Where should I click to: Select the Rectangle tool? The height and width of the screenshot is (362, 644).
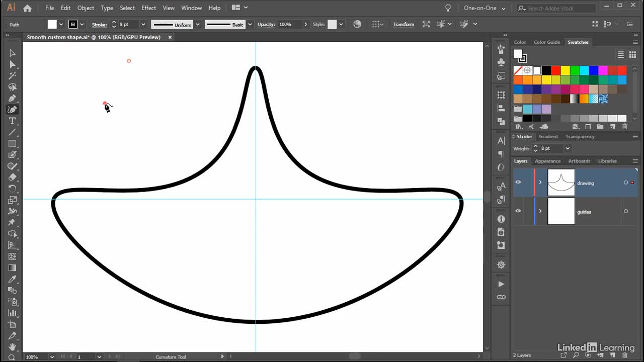pyautogui.click(x=12, y=144)
